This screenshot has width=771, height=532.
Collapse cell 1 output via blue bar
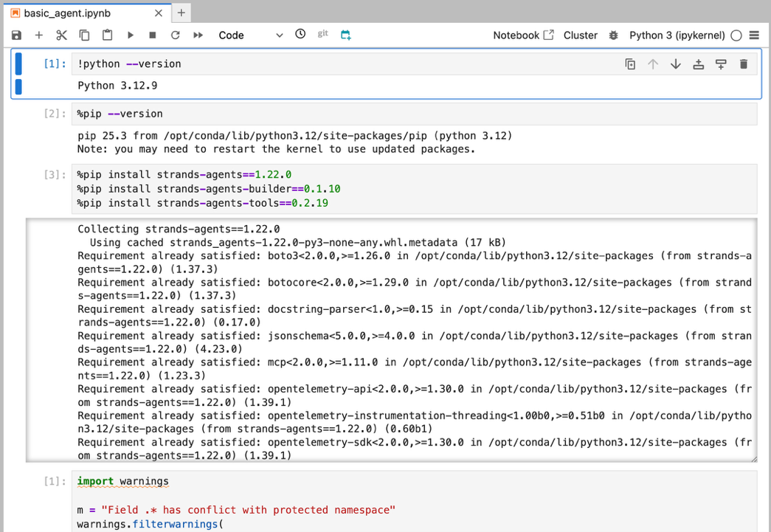[18, 86]
